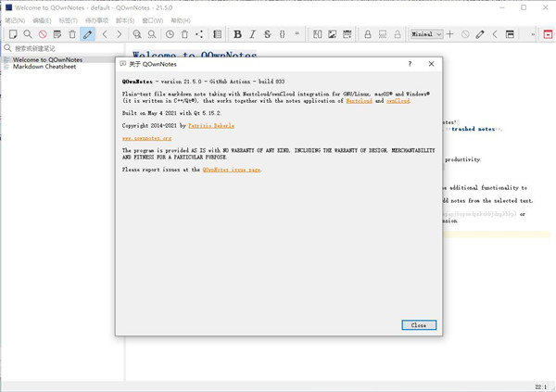Go back with the left arrow icon

pos(105,34)
